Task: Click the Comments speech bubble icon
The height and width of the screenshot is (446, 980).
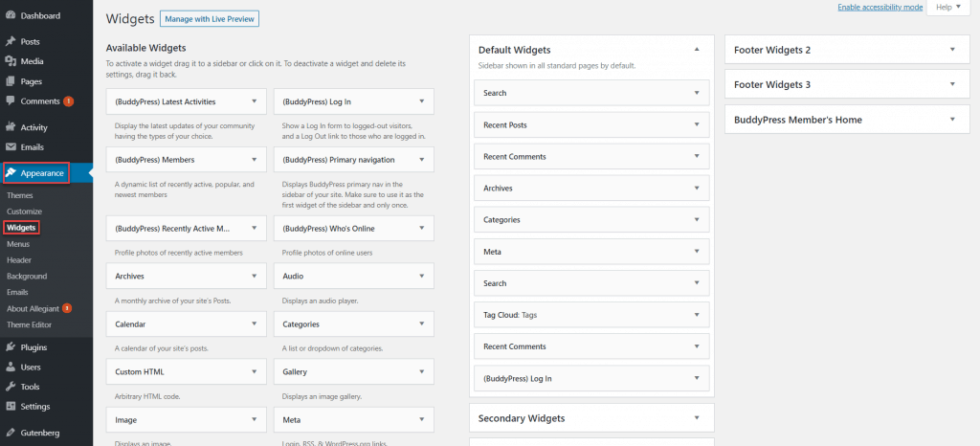Action: pos(11,100)
